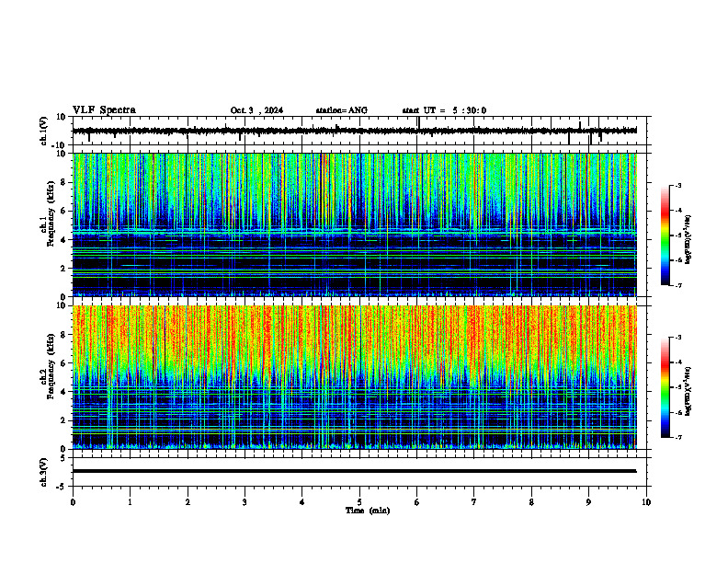Click the "6" tick on the time axis
The width and height of the screenshot is (728, 563).
coord(417,502)
